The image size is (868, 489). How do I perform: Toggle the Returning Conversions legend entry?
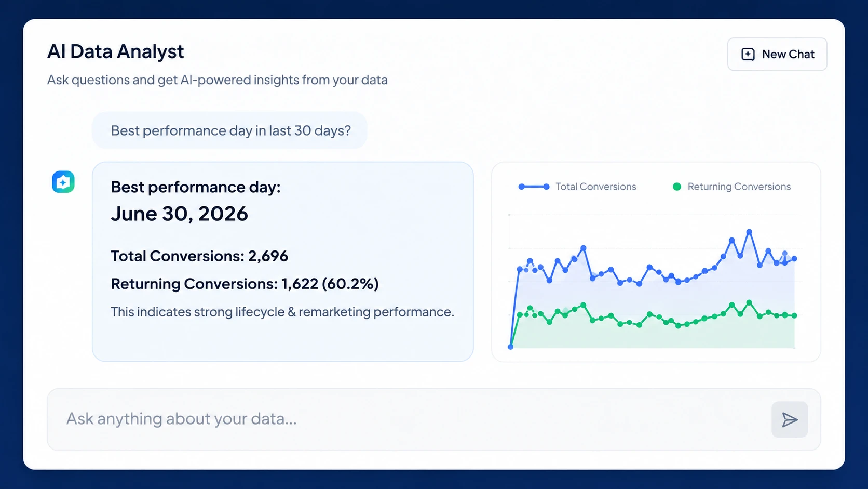pyautogui.click(x=731, y=187)
